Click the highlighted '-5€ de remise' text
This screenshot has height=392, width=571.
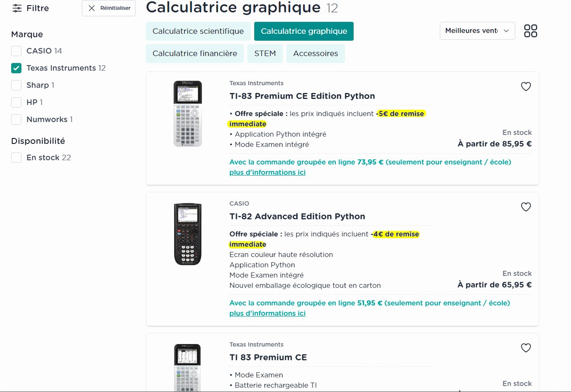click(401, 114)
